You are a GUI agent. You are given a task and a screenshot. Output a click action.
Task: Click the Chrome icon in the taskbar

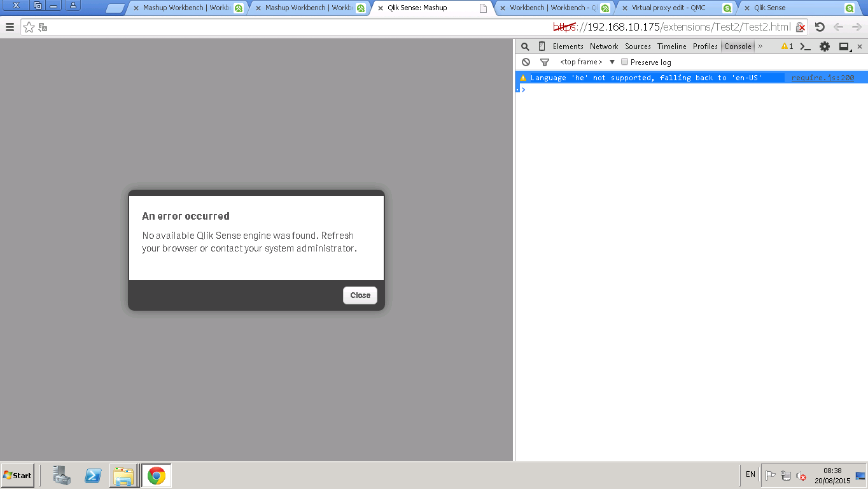click(x=156, y=476)
